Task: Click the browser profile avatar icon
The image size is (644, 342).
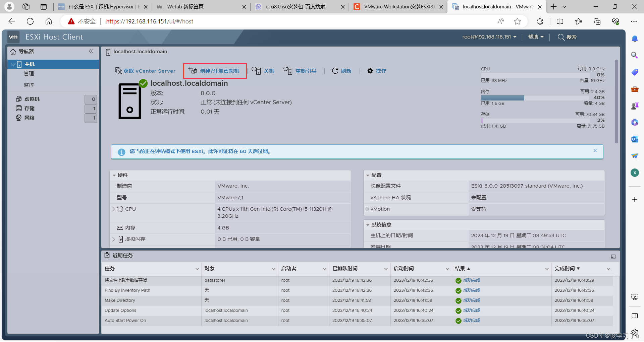Action: [x=9, y=7]
